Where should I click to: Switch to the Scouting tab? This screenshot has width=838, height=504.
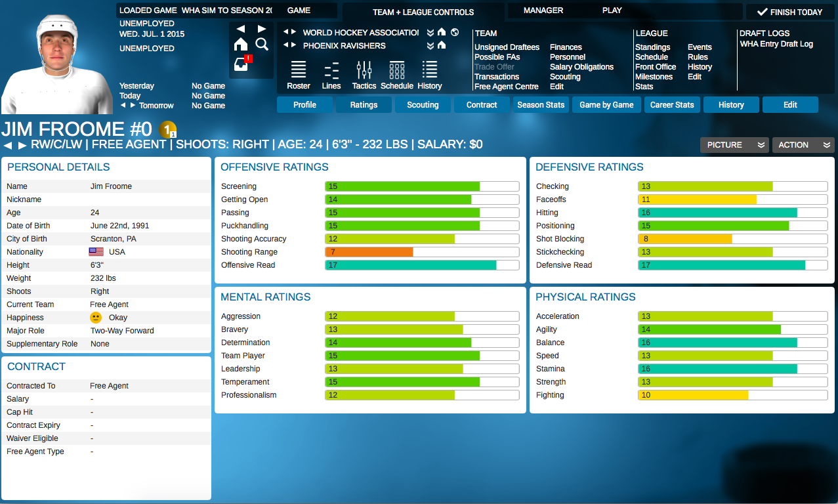tap(423, 105)
